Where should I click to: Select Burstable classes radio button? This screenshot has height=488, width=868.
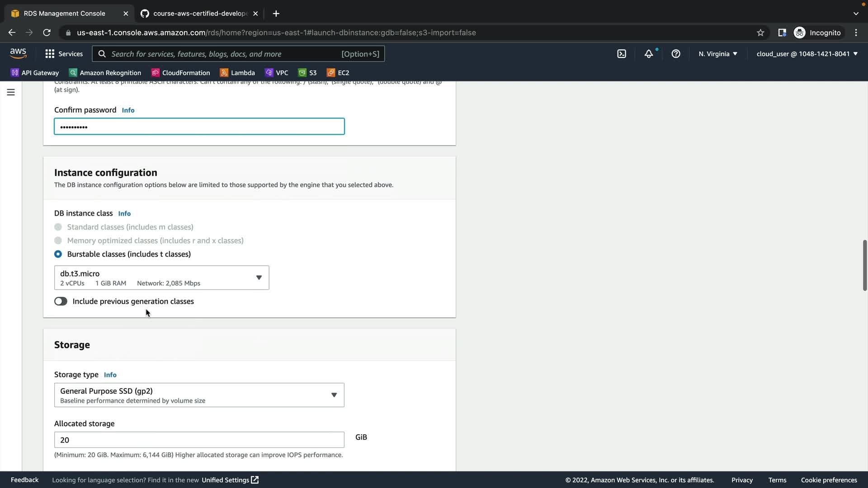tap(58, 254)
